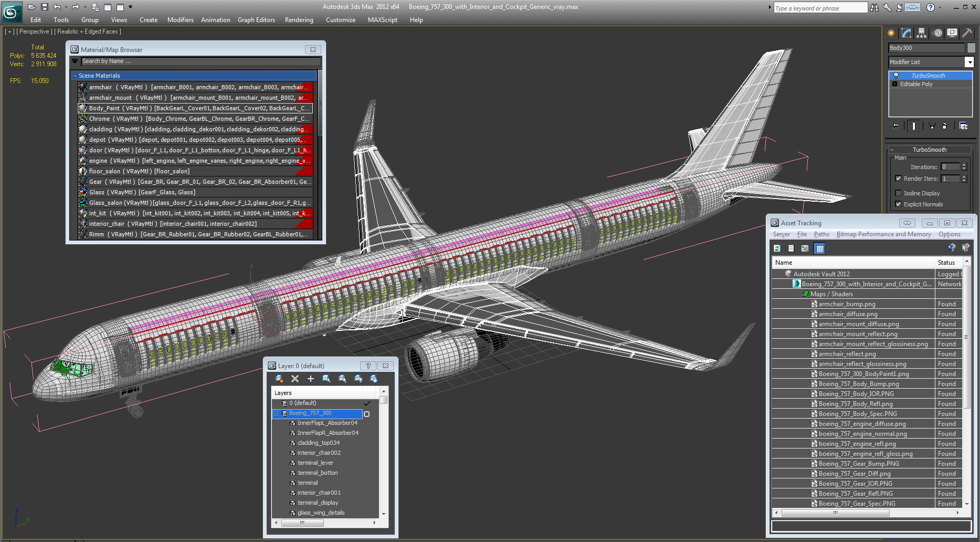Screen dimensions: 980x542
Task: Collapse the TurboSmooth rollout header
Action: click(x=929, y=150)
